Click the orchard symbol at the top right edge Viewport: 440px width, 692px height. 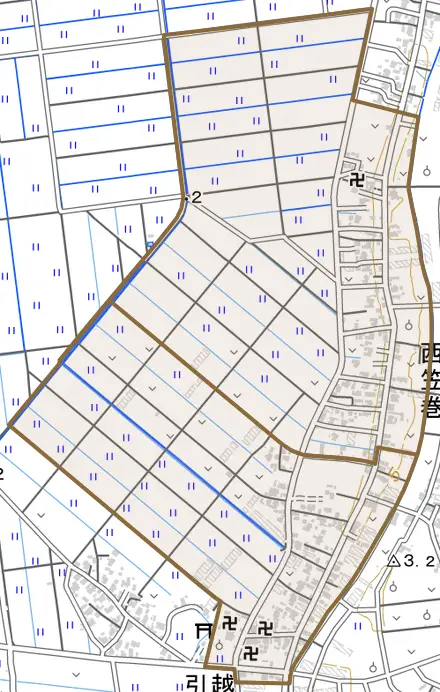[x=427, y=170]
